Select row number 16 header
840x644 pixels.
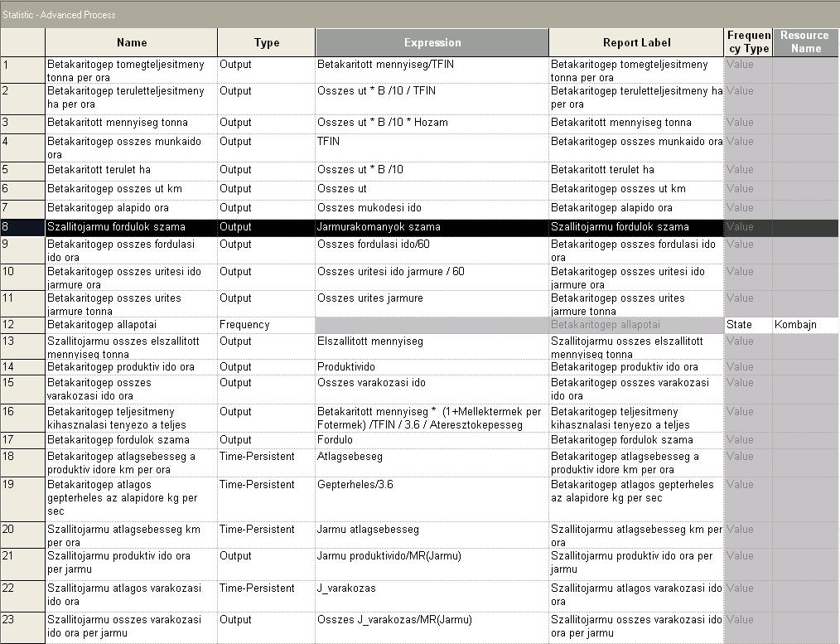22,418
